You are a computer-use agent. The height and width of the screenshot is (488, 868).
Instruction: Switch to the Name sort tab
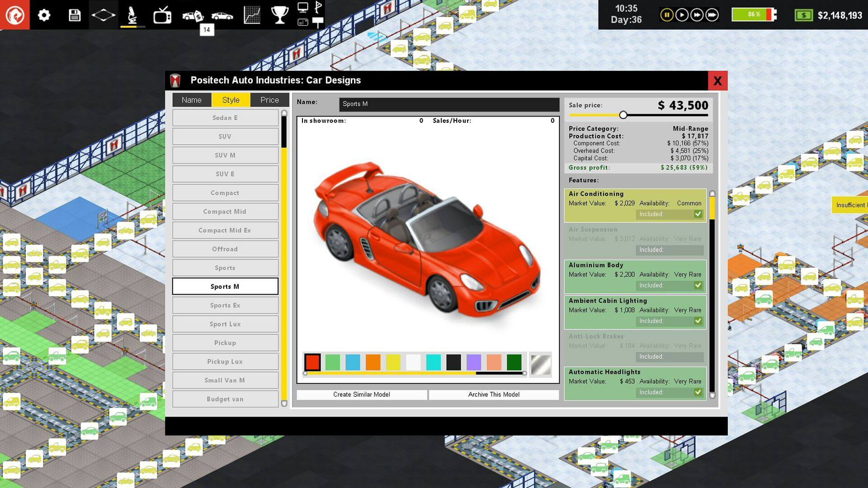tap(192, 100)
